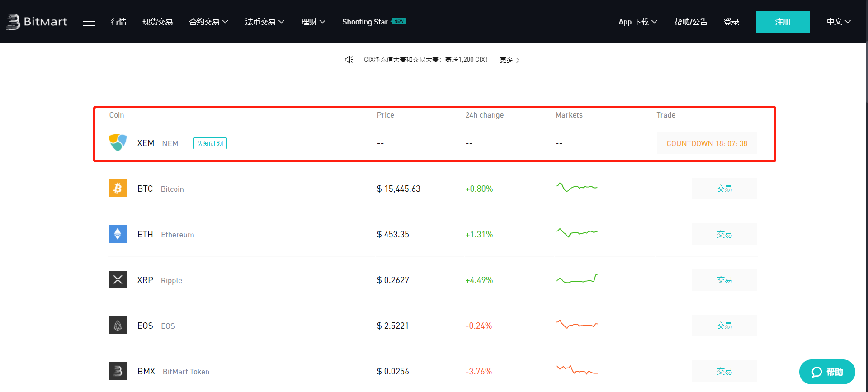Click the +0.80% change value

coord(479,189)
